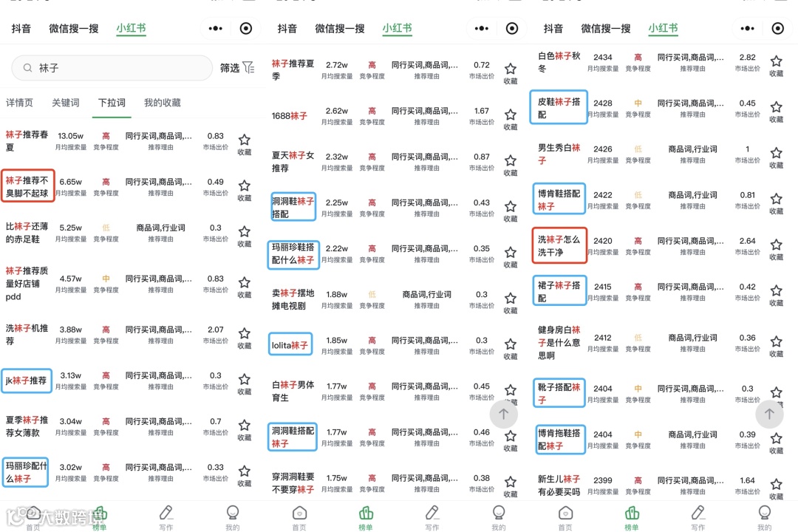The image size is (798, 532).
Task: Open 写作 in the middle panel's bottom bar
Action: pyautogui.click(x=432, y=518)
